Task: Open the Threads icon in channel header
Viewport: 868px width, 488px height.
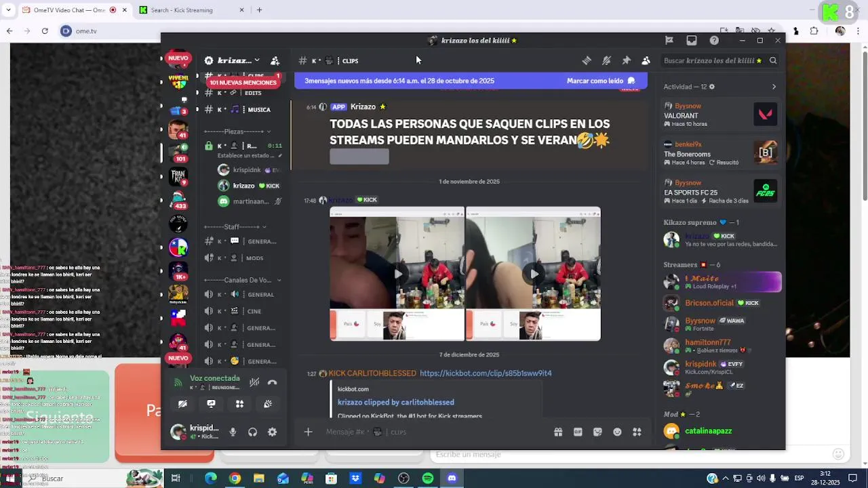Action: click(x=587, y=60)
